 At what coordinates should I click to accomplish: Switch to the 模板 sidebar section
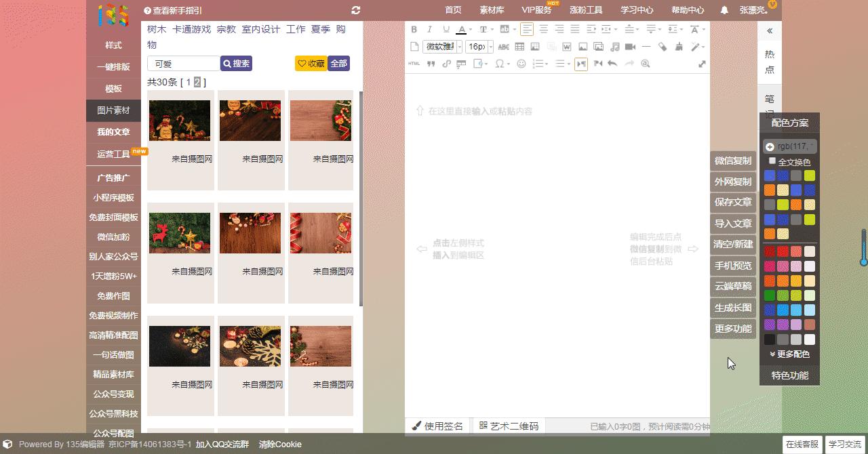[x=113, y=88]
